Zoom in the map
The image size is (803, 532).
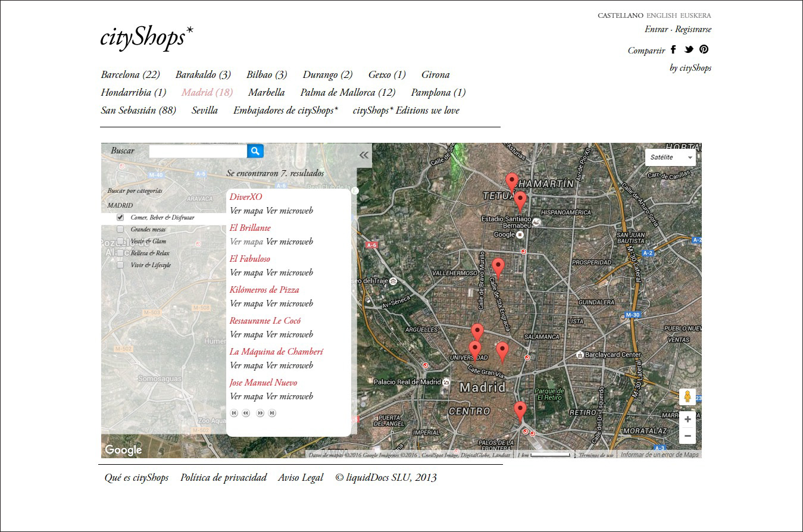pyautogui.click(x=688, y=420)
